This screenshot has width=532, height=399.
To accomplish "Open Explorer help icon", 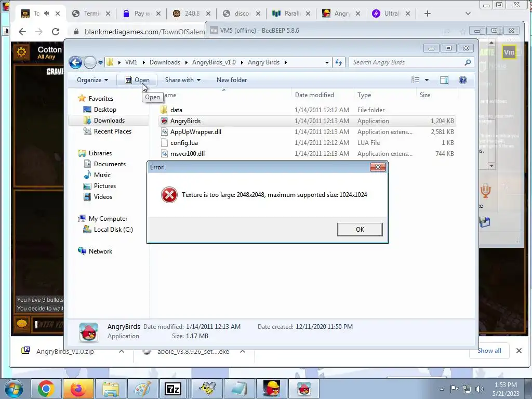I will [463, 80].
